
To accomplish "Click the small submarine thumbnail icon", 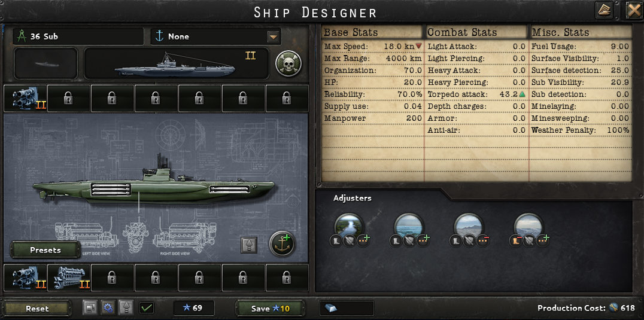I will click(x=45, y=63).
